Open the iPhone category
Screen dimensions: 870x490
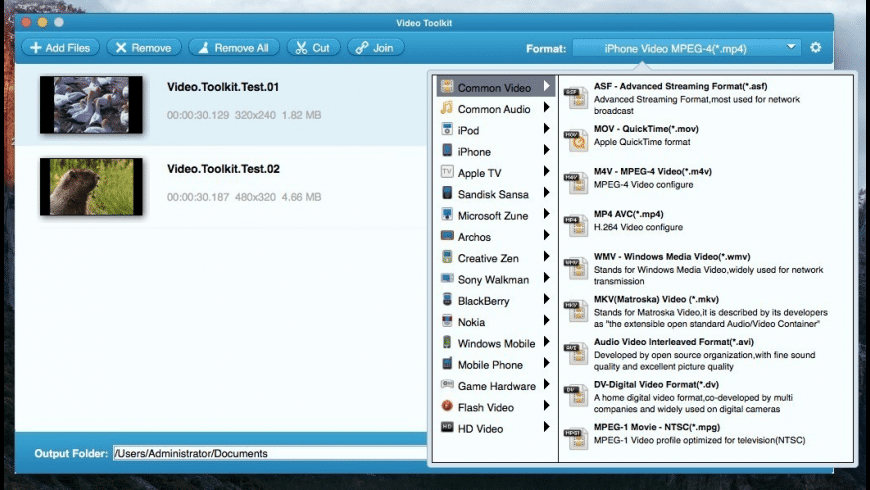pos(495,151)
